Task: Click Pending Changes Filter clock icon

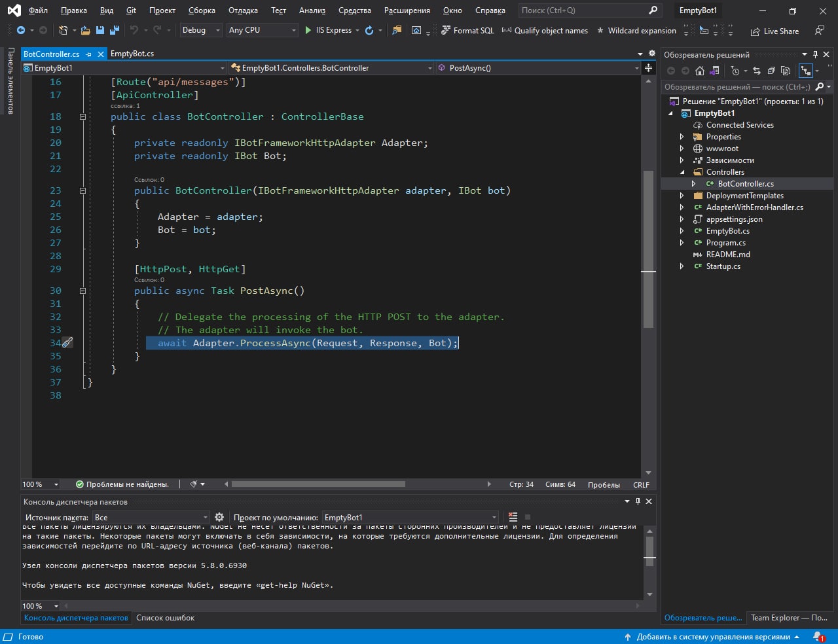Action: point(736,71)
